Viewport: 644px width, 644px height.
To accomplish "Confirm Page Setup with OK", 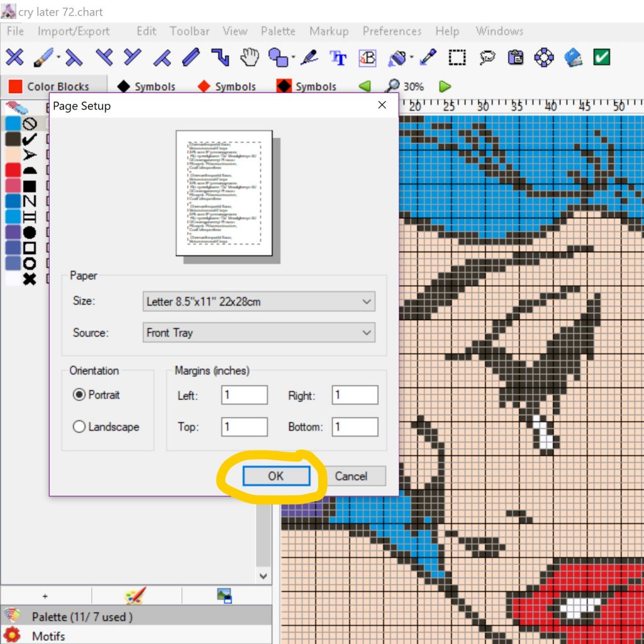I will pyautogui.click(x=276, y=476).
